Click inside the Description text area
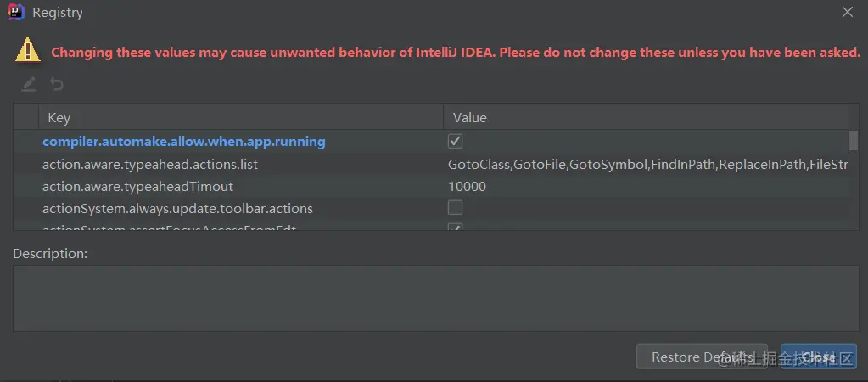The height and width of the screenshot is (382, 868). coord(433,298)
